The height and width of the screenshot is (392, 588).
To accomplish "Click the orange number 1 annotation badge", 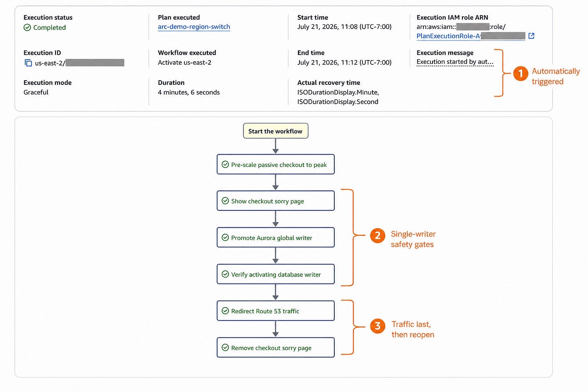I will 520,74.
